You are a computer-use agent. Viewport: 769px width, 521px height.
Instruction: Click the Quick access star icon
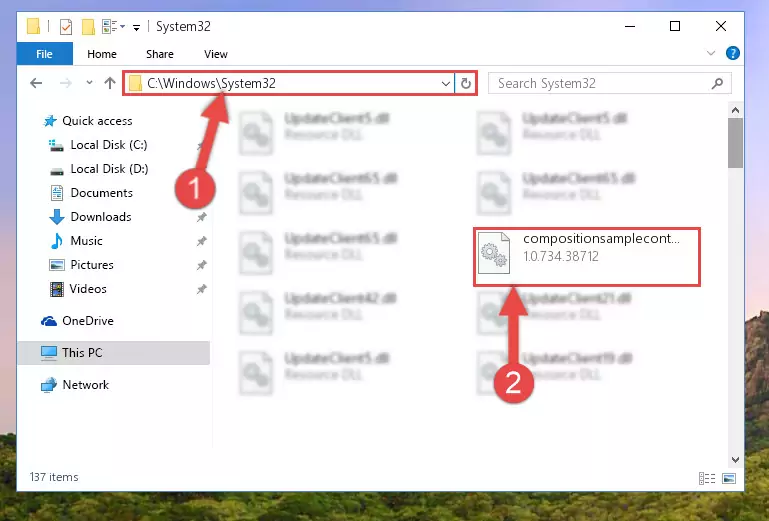pyautogui.click(x=50, y=121)
